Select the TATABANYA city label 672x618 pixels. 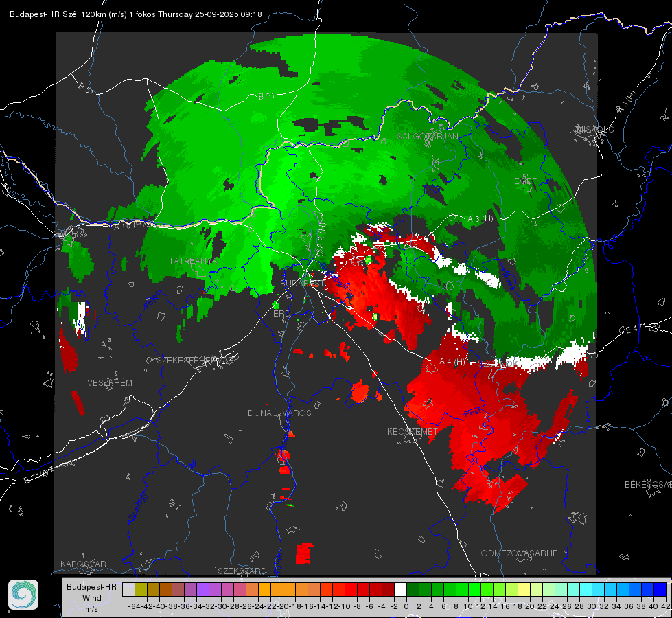point(193,261)
